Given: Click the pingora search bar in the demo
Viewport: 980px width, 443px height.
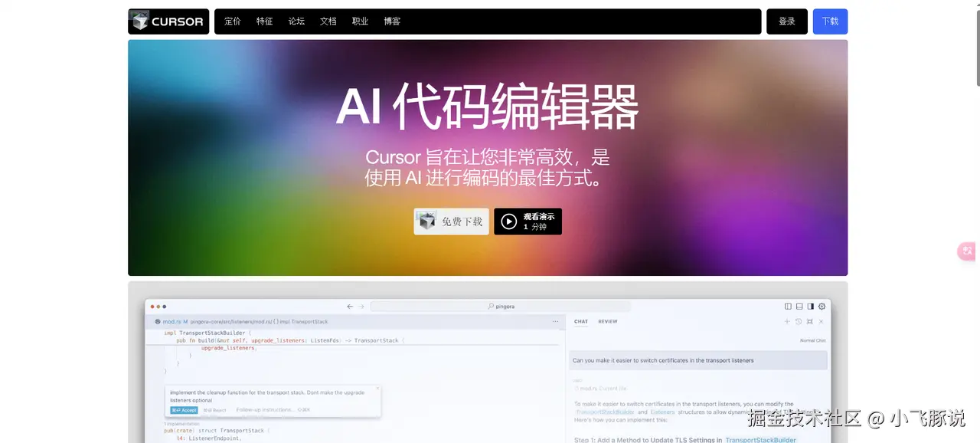Looking at the screenshot, I should (500, 307).
